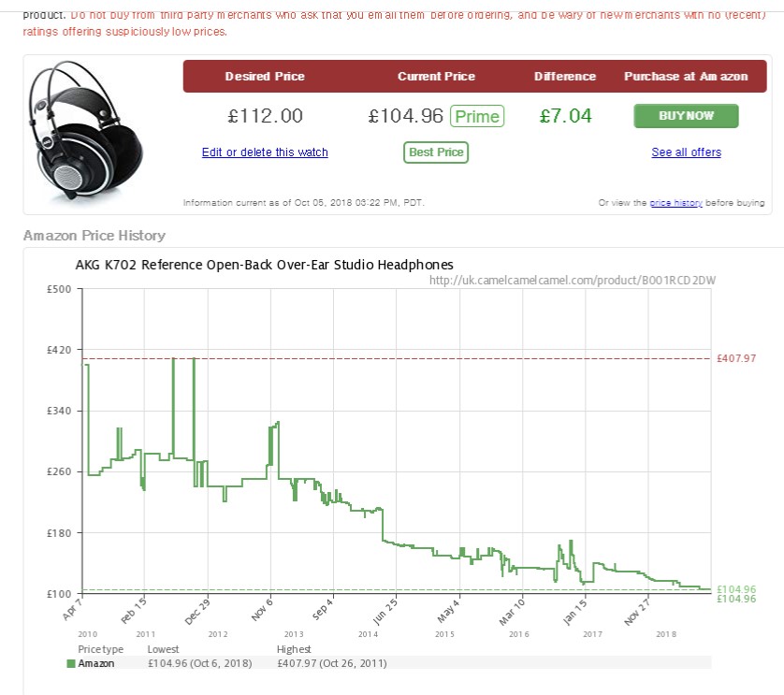Click the £180 y-axis label
The image size is (784, 695).
point(59,533)
